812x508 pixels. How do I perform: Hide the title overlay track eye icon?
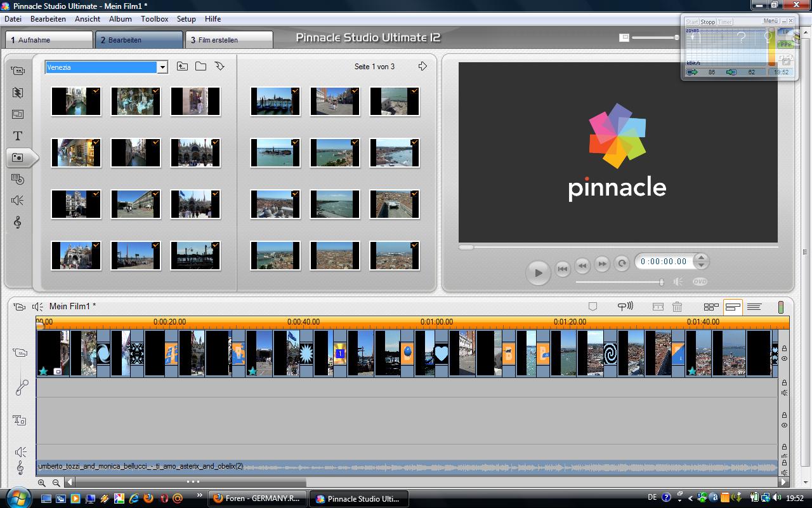(x=784, y=425)
